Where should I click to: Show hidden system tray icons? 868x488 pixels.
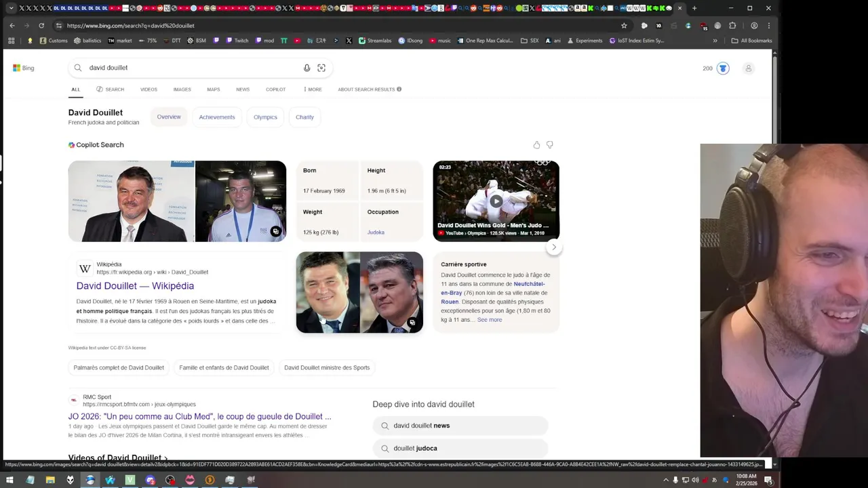tap(665, 480)
